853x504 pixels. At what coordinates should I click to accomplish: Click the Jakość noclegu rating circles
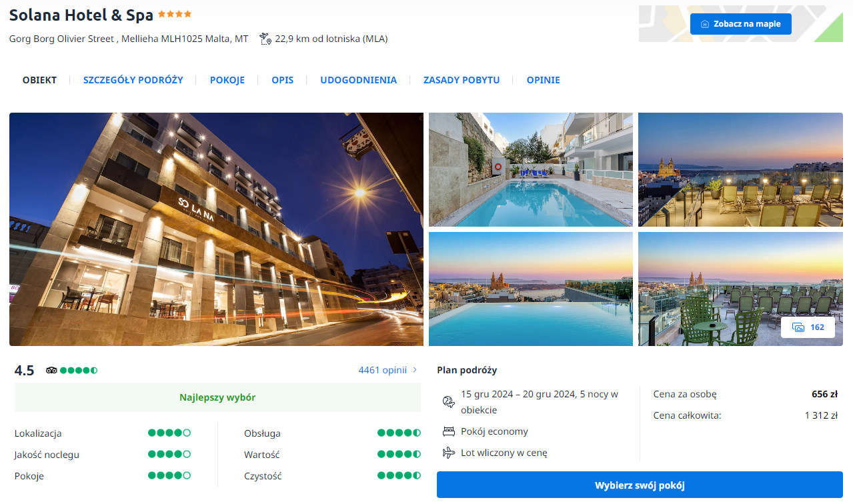tap(169, 455)
